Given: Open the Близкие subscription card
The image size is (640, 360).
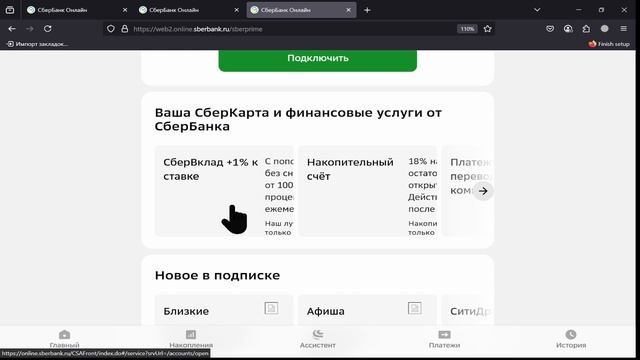Looking at the screenshot, I should pyautogui.click(x=224, y=310).
